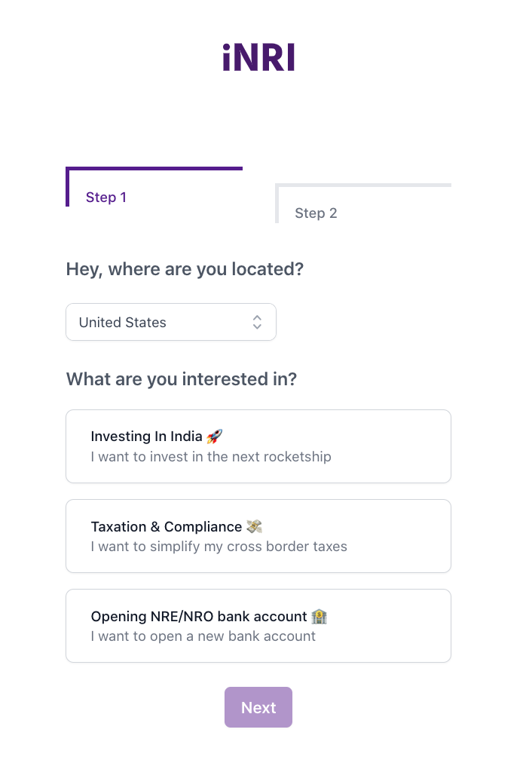Viewport: 532px width, 763px height.
Task: Click the "Hey, where are you located?" heading
Action: (x=185, y=269)
